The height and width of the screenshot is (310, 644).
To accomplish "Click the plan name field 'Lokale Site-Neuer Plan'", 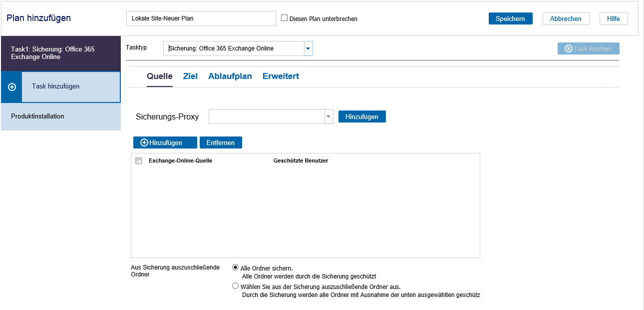I will [x=201, y=18].
